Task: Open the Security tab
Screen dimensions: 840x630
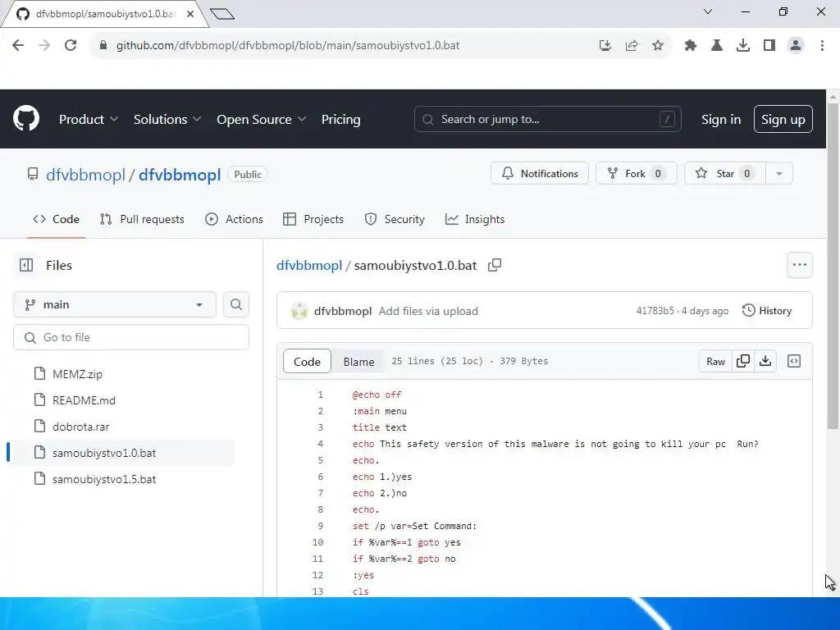Action: click(x=395, y=219)
